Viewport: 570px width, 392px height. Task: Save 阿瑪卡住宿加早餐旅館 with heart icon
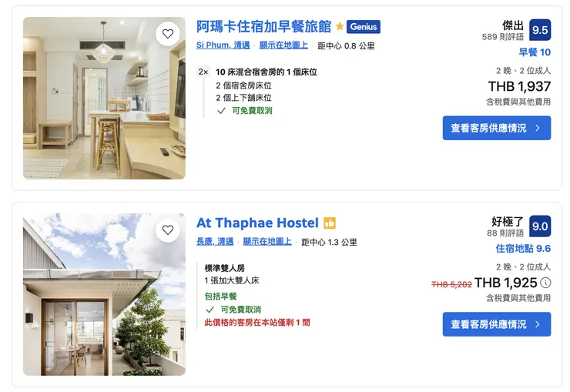coord(168,34)
